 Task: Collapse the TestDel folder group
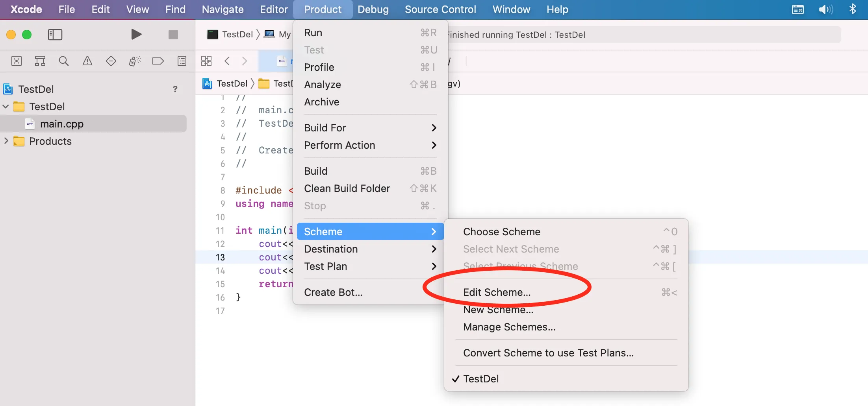pyautogui.click(x=6, y=107)
